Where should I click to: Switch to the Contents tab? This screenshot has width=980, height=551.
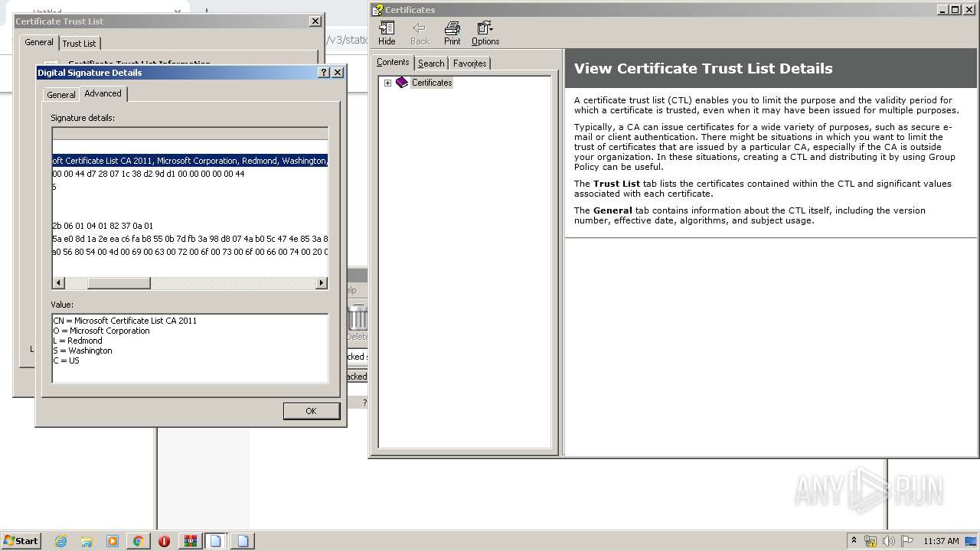393,63
